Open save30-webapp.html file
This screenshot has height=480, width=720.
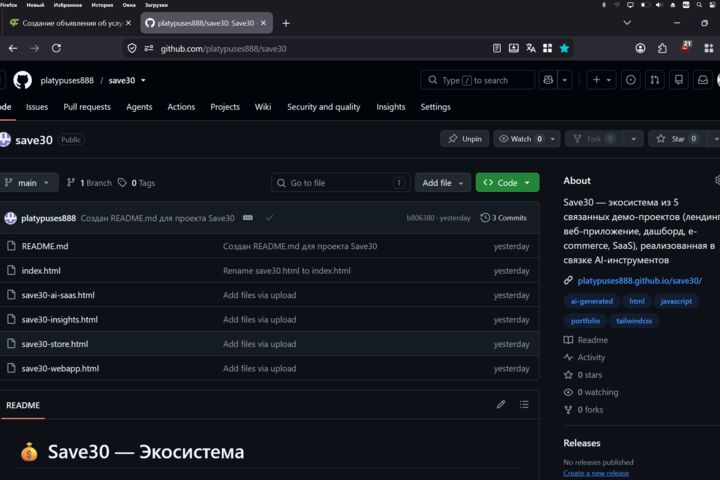coord(60,368)
